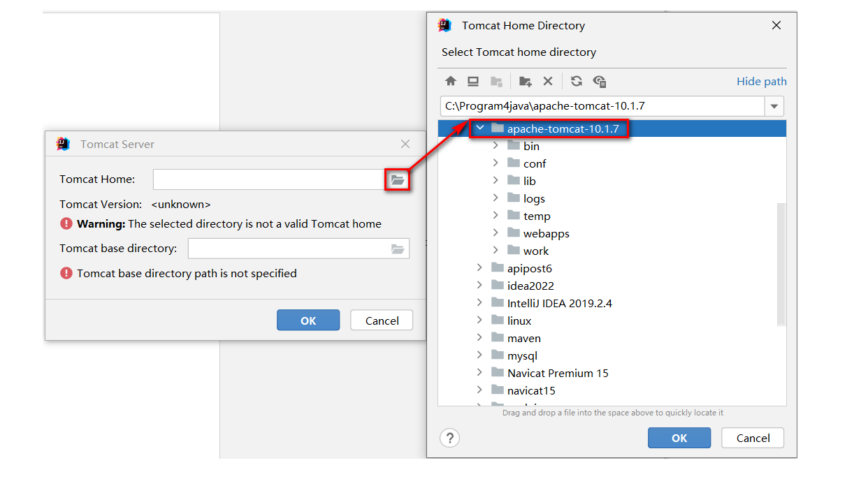
Task: Expand the conf folder node
Action: pos(496,163)
